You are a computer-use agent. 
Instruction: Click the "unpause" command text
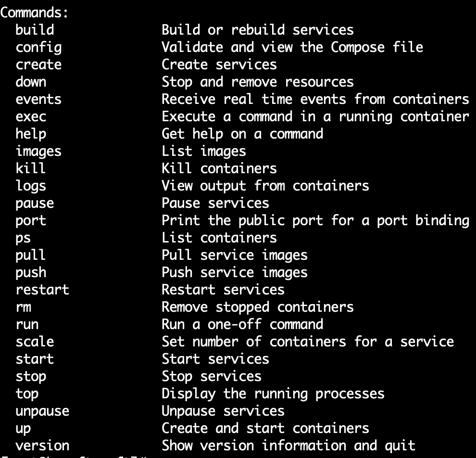[x=42, y=411]
